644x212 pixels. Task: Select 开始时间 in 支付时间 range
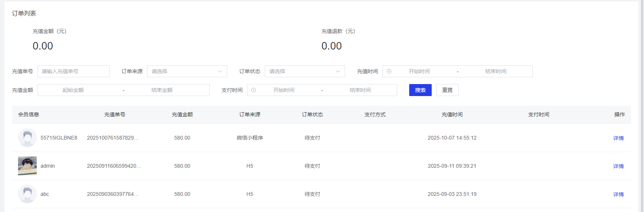pyautogui.click(x=284, y=90)
